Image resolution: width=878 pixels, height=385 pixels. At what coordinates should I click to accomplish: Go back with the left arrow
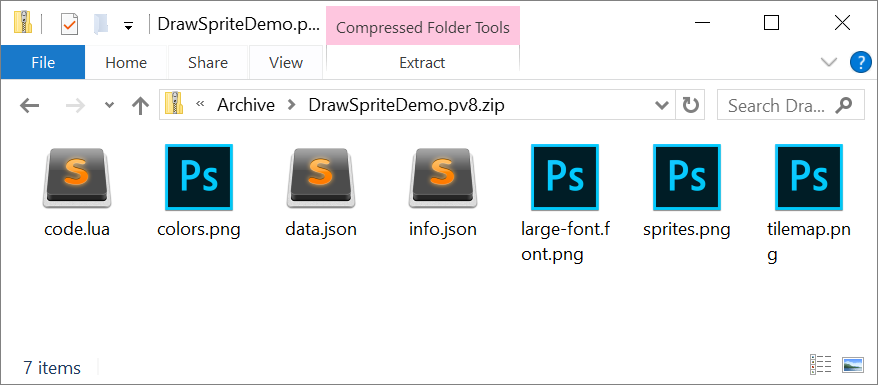point(29,105)
